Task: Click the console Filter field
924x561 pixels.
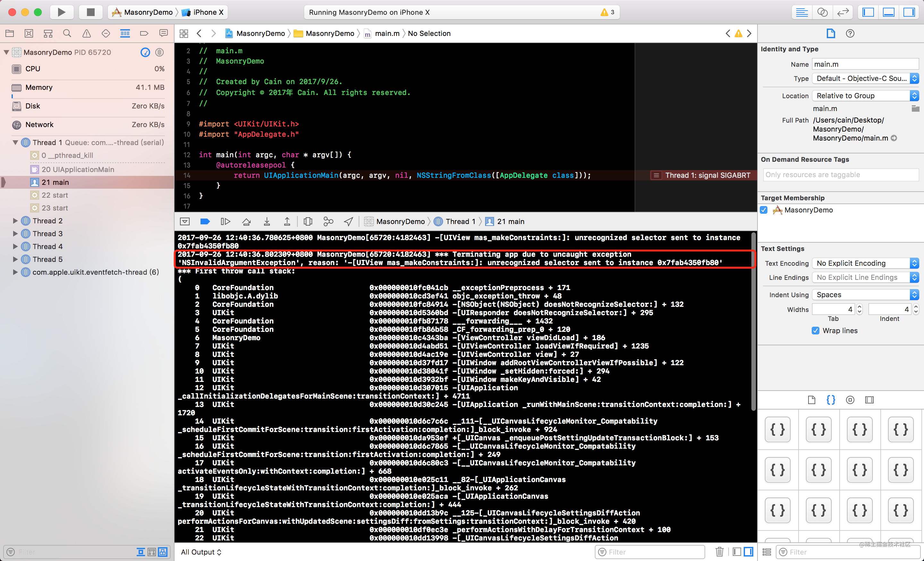Action: click(649, 552)
